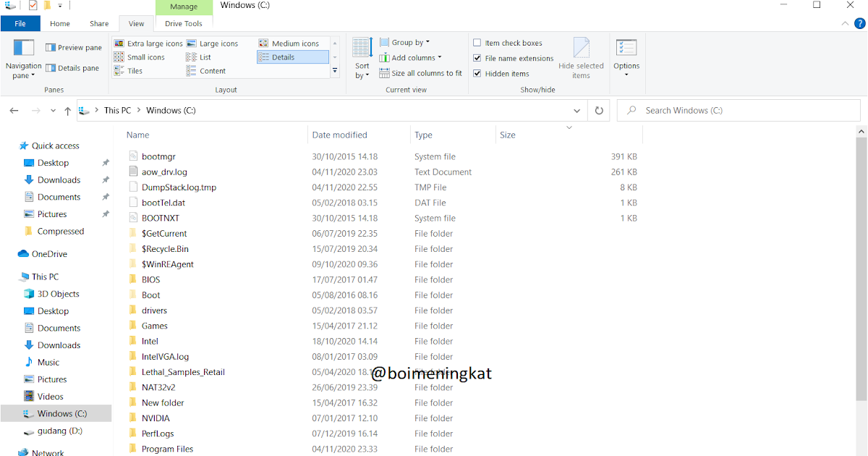Select the PerfLogs folder
Screen dimensions: 868x456
[x=158, y=434]
